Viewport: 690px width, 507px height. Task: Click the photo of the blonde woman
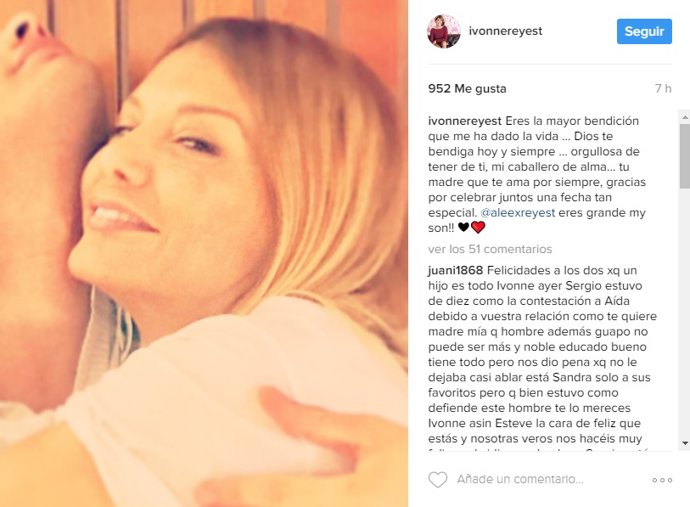coord(204,254)
